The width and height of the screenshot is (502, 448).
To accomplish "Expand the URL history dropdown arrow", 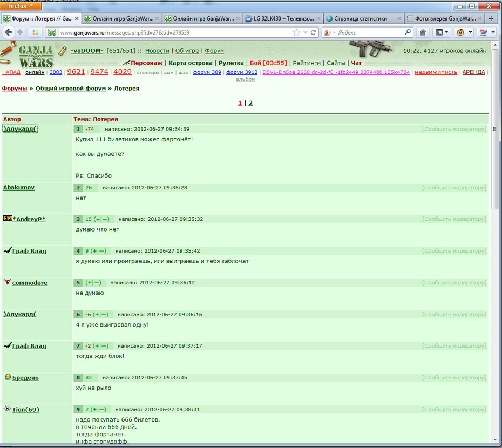I will pyautogui.click(x=306, y=32).
